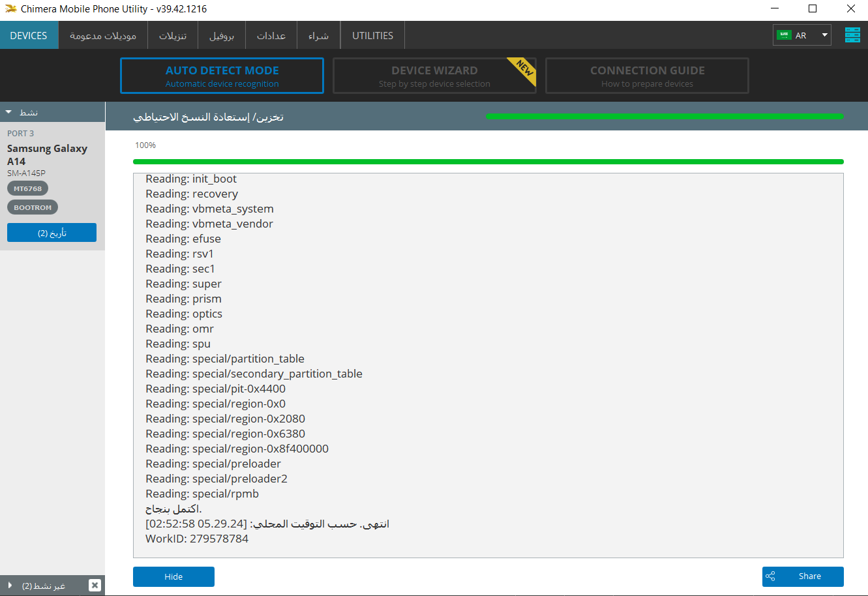Click the 'Reading: special/pit-0x4400' line
The width and height of the screenshot is (868, 596).
215,389
